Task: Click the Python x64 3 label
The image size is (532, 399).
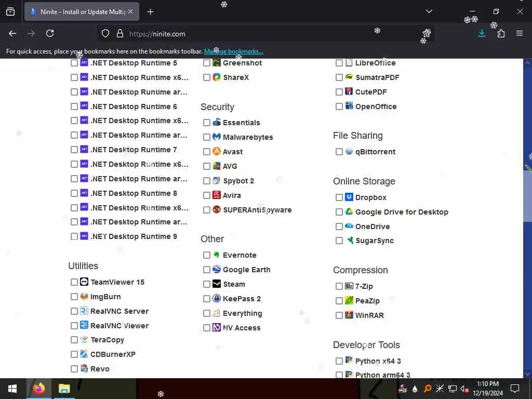Action: pyautogui.click(x=378, y=361)
